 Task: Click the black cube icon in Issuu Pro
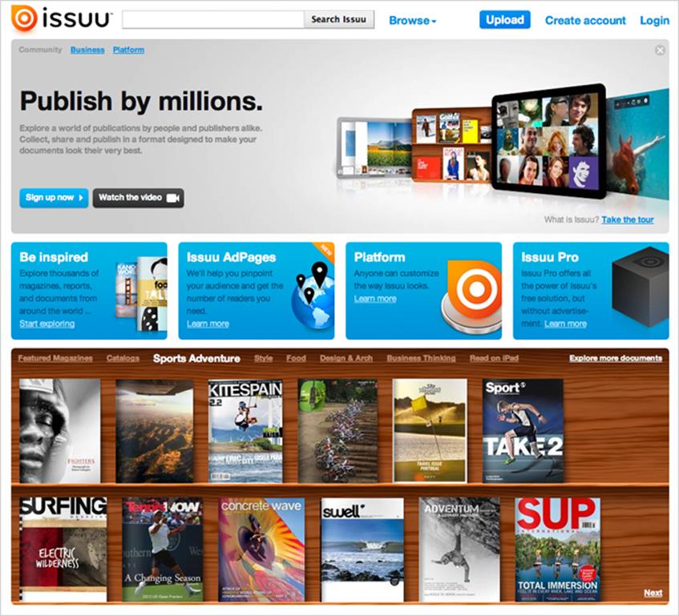tap(640, 286)
